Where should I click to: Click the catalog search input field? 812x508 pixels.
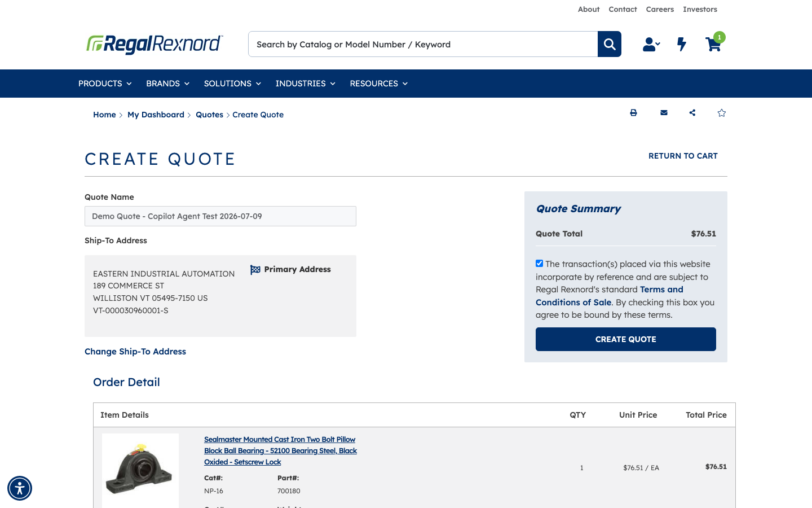point(423,44)
